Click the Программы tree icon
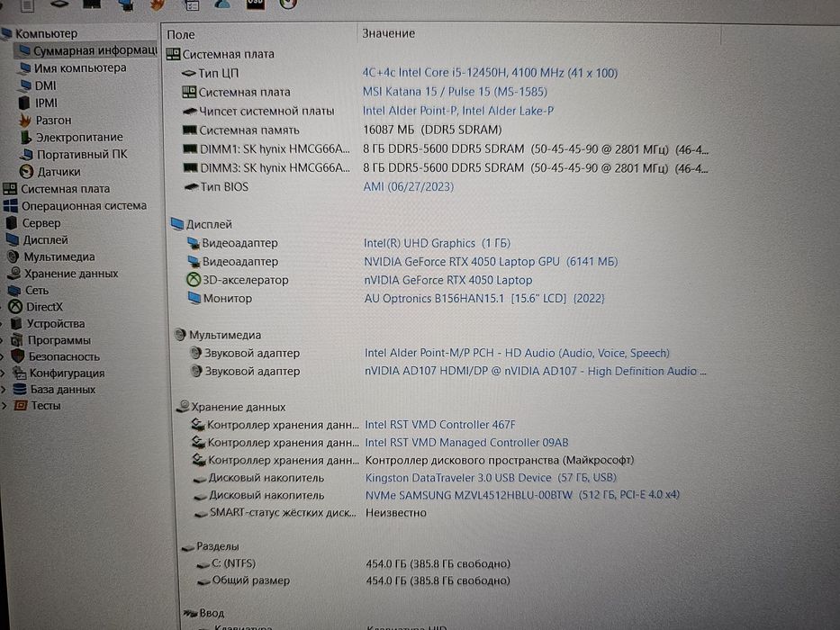The width and height of the screenshot is (840, 630). pyautogui.click(x=17, y=340)
